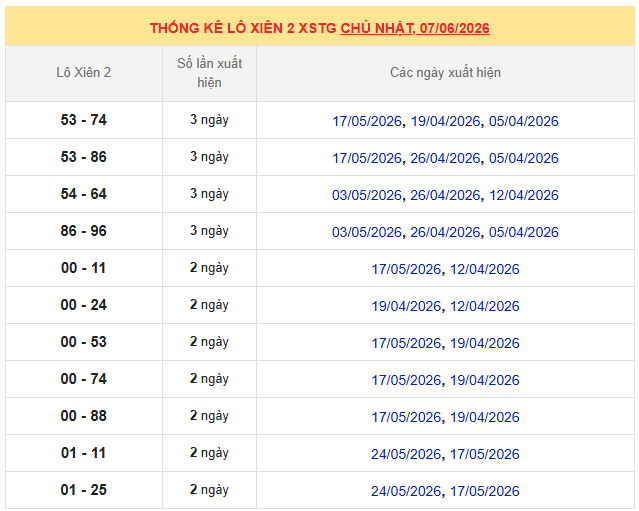Screen dimensions: 639x511
Task: Open 03/05/2026 link in 54 - 64 row
Action: (367, 195)
